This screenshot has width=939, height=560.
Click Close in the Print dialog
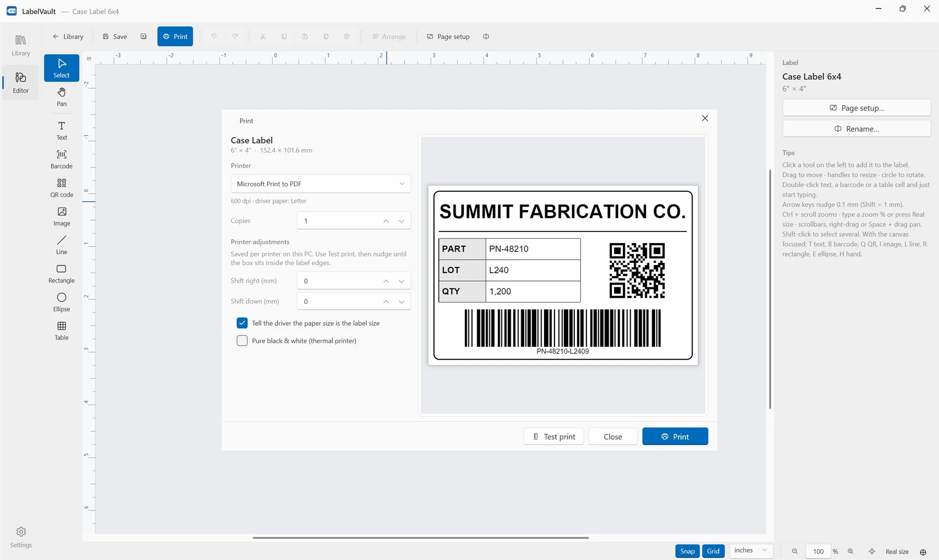coord(613,436)
